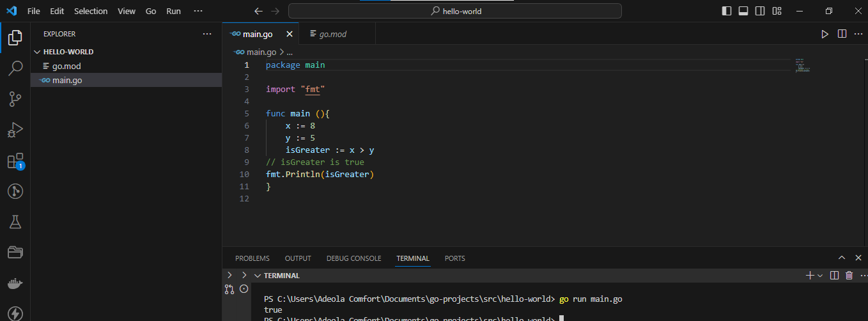
Task: Open the Search view in activity bar
Action: click(15, 68)
